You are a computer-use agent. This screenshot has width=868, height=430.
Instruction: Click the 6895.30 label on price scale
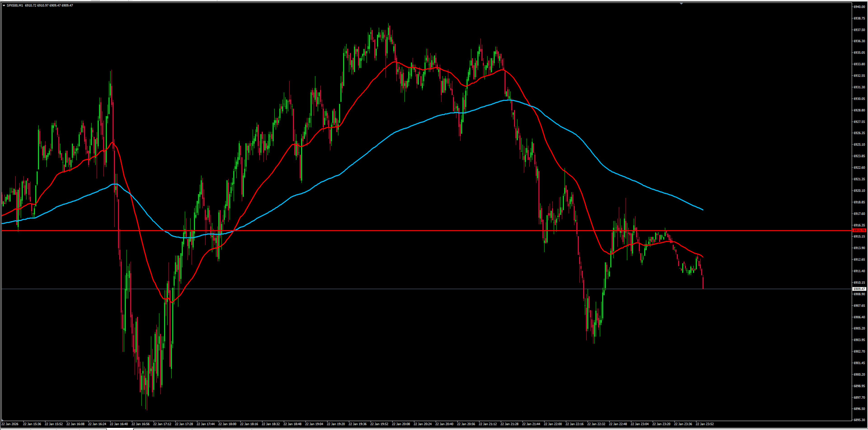click(859, 420)
